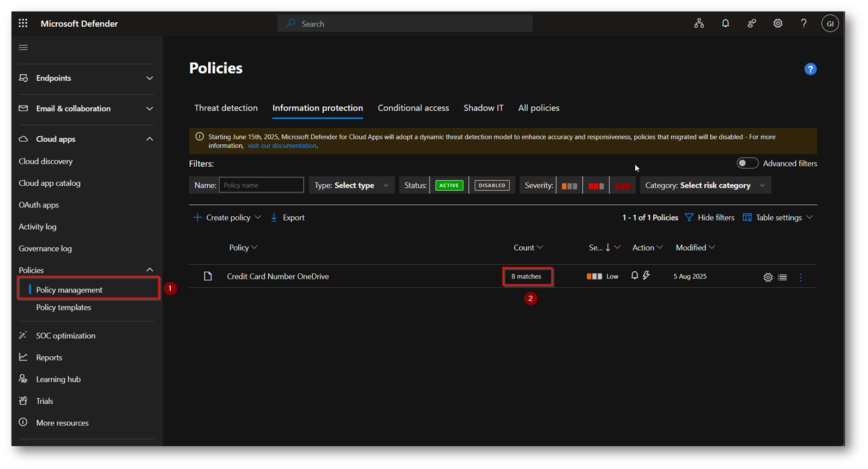This screenshot has width=868, height=469.
Task: Open the Type: Select type dropdown
Action: [x=352, y=186]
